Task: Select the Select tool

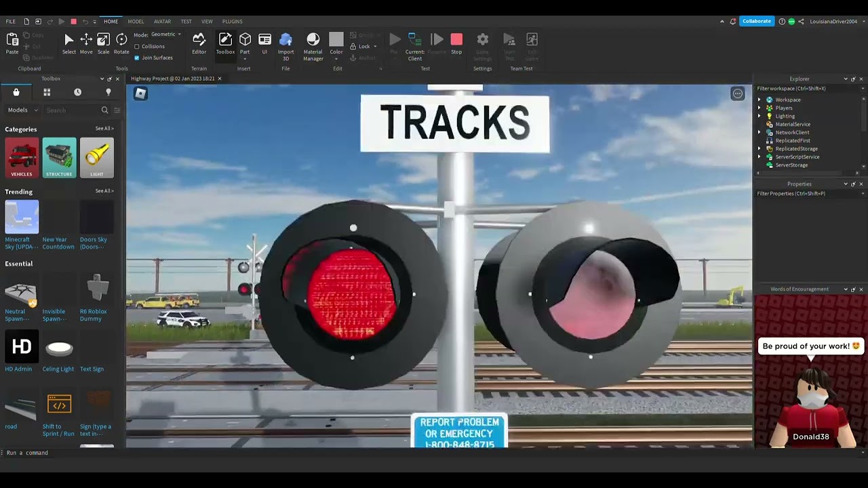Action: [x=68, y=44]
